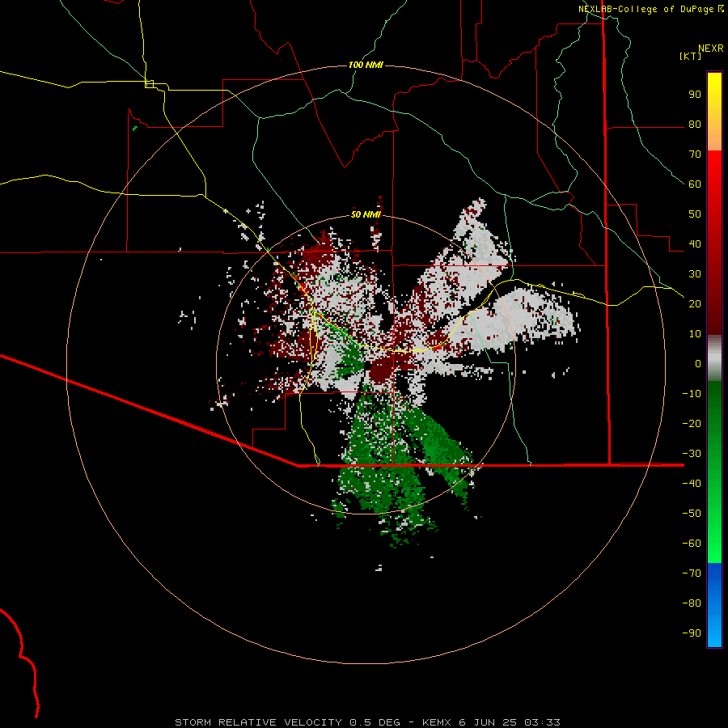The image size is (728, 728).
Task: Select the 60 value on the velocity scale
Action: pyautogui.click(x=695, y=184)
